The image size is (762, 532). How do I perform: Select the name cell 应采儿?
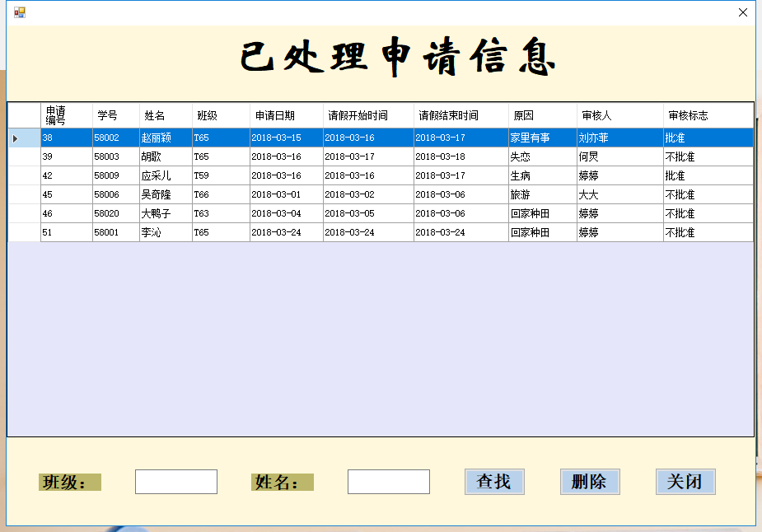[165, 175]
